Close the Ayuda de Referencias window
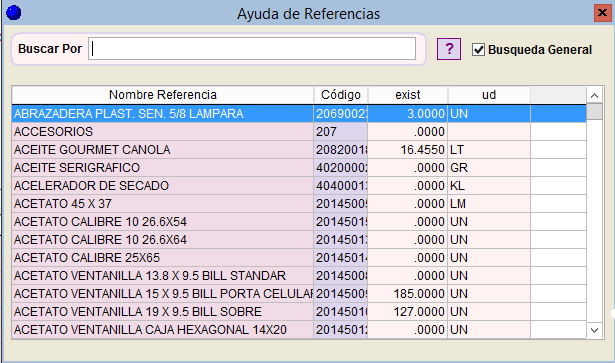 602,13
